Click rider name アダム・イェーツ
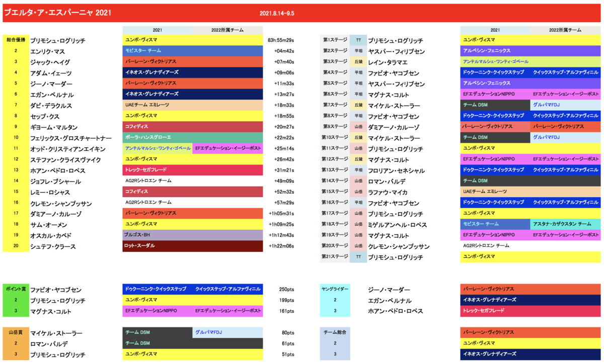The width and height of the screenshot is (604, 364). [x=51, y=73]
